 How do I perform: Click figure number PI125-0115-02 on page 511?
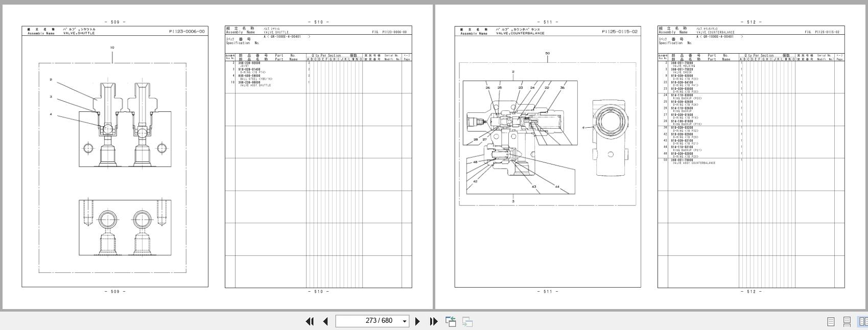coord(620,32)
